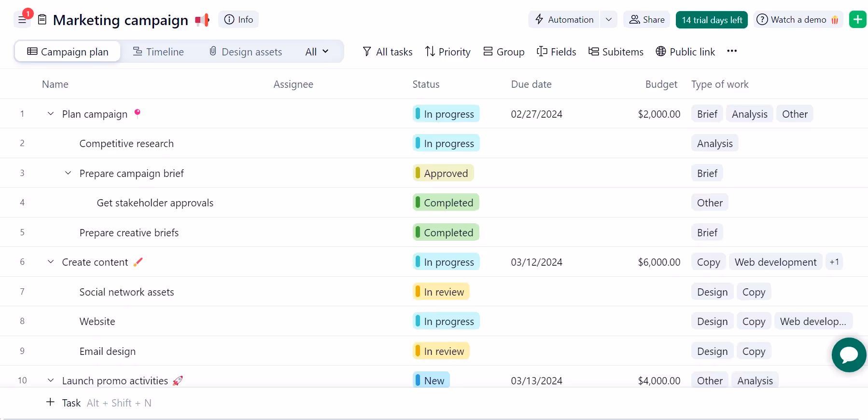Open the All tasks filter
The image size is (868, 420).
click(387, 52)
